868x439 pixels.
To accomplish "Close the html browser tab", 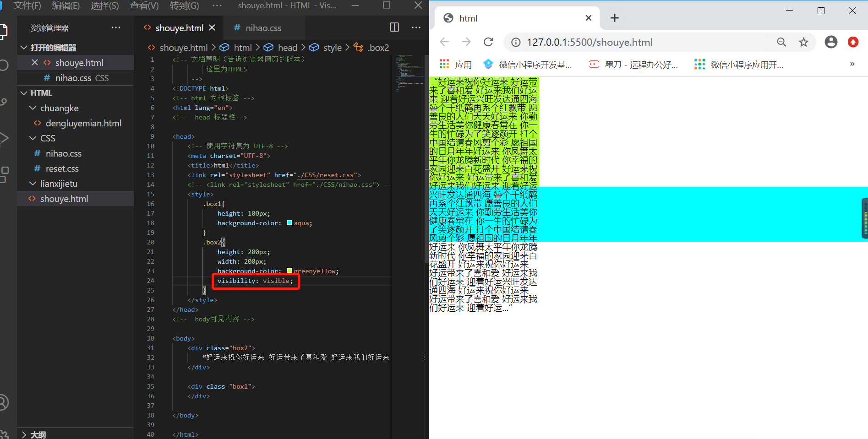I will coord(589,18).
